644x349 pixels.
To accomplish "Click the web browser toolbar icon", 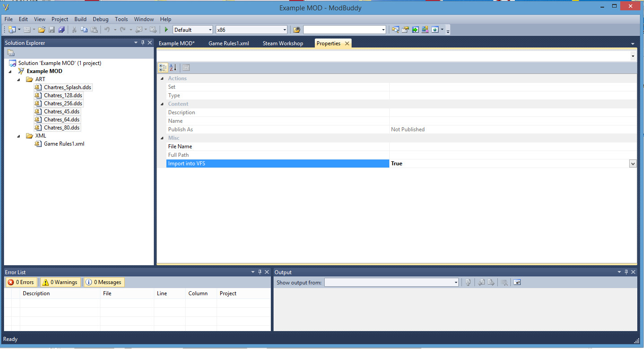I will pyautogui.click(x=435, y=30).
